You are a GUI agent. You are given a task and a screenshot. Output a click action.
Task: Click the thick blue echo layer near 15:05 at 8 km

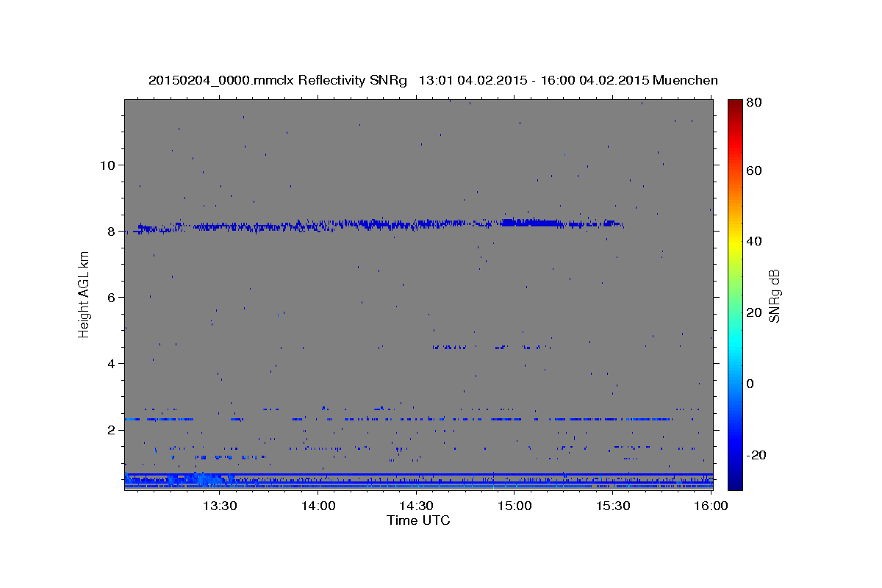click(531, 222)
